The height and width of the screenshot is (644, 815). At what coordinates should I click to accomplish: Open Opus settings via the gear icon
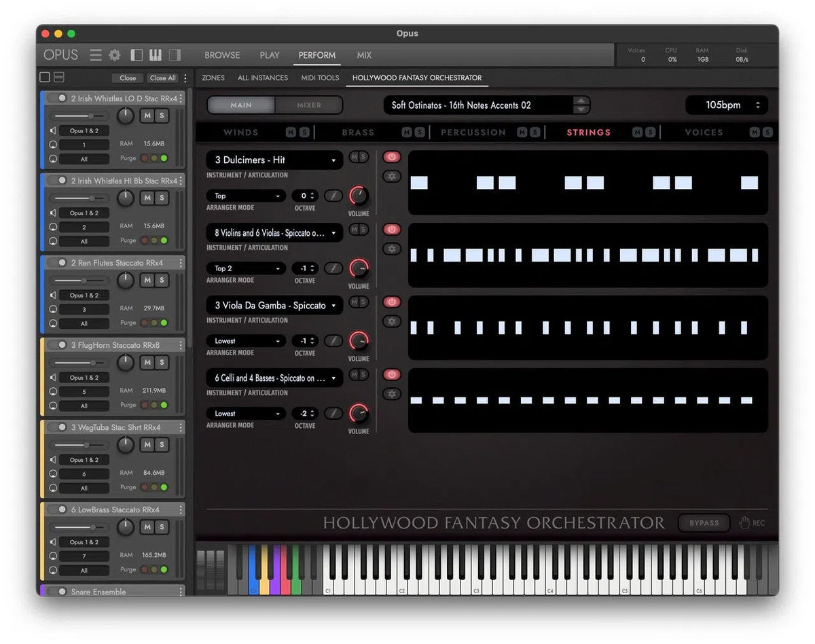tap(114, 55)
